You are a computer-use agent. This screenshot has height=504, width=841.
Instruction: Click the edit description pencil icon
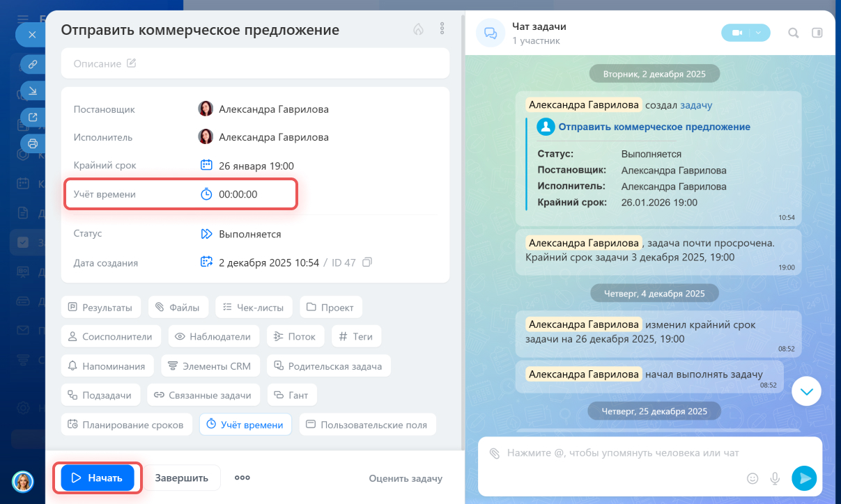(x=131, y=63)
